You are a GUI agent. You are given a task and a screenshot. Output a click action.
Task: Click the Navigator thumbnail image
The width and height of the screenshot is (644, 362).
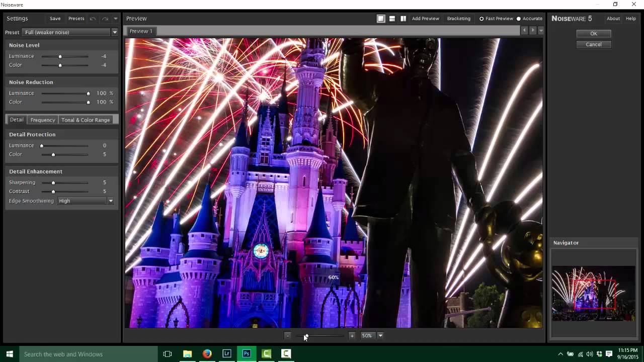click(x=594, y=293)
